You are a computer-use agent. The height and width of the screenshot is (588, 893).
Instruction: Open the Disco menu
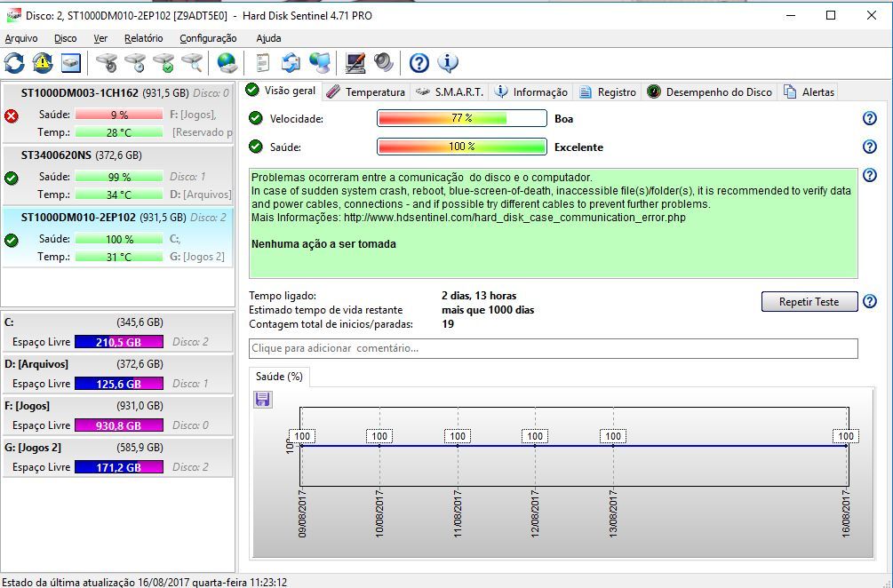[66, 38]
